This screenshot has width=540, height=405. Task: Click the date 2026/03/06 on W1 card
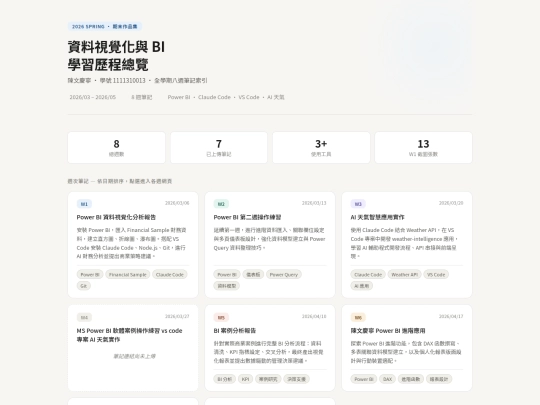(x=177, y=203)
